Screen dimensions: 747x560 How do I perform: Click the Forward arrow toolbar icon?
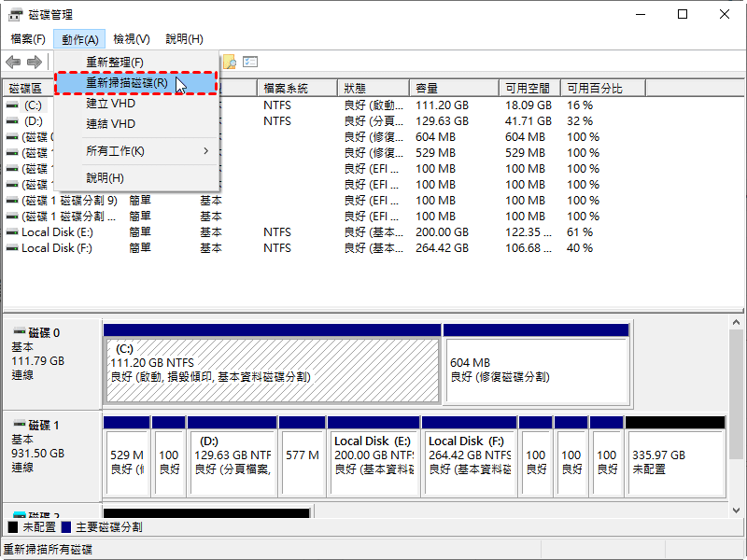[x=35, y=62]
